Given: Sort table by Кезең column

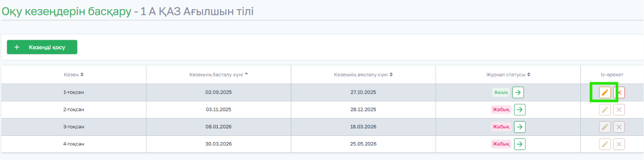Looking at the screenshot, I should pos(74,75).
